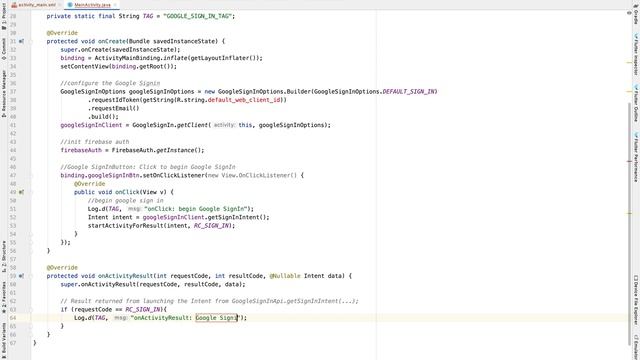Screen dimensions: 640x360
Task: Click ActivityMainBinding on line 33
Action: [127, 58]
